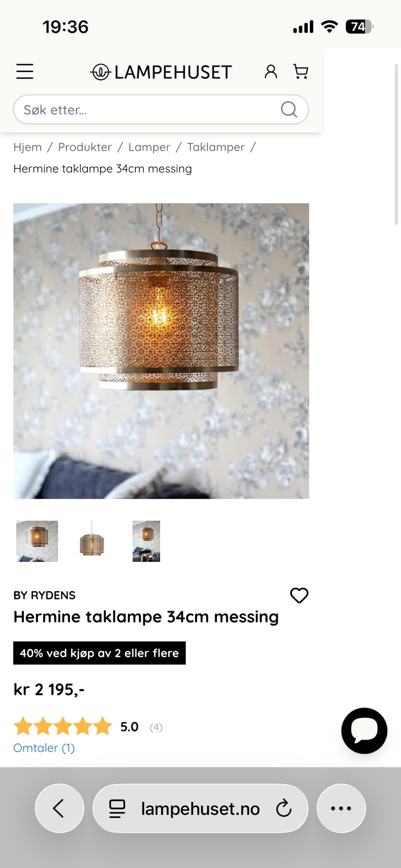This screenshot has width=401, height=868.
Task: Reload the lampehuset.no page
Action: 284,808
